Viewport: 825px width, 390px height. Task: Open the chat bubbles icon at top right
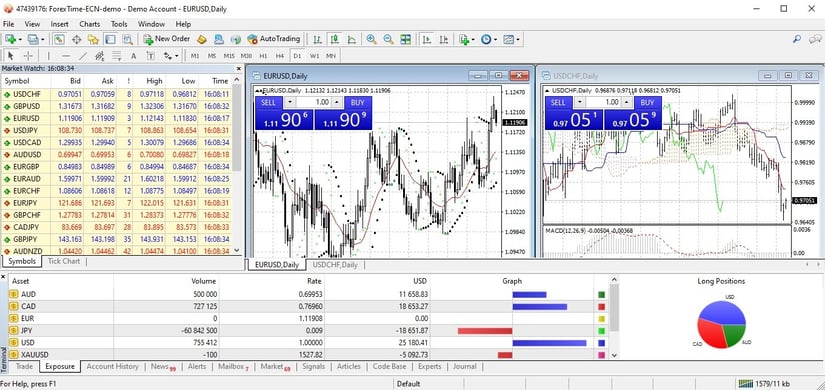coord(815,39)
